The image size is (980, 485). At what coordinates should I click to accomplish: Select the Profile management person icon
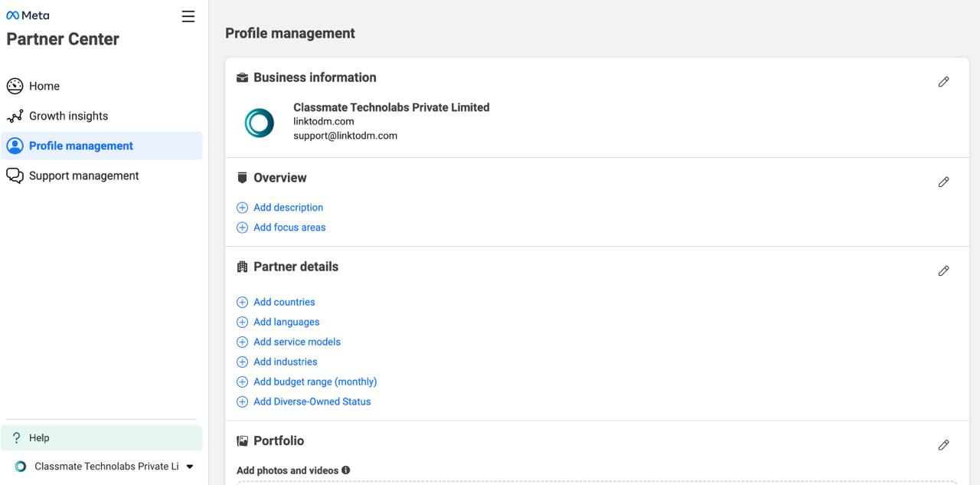[15, 145]
